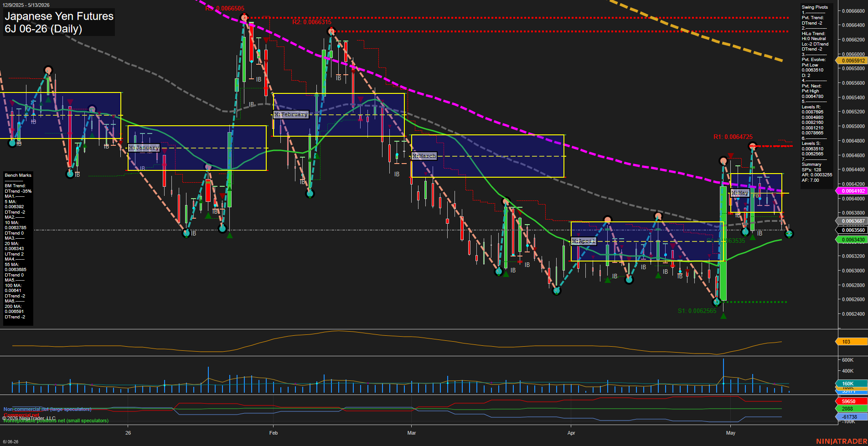
Task: Select the M:January month label
Action: (144, 148)
